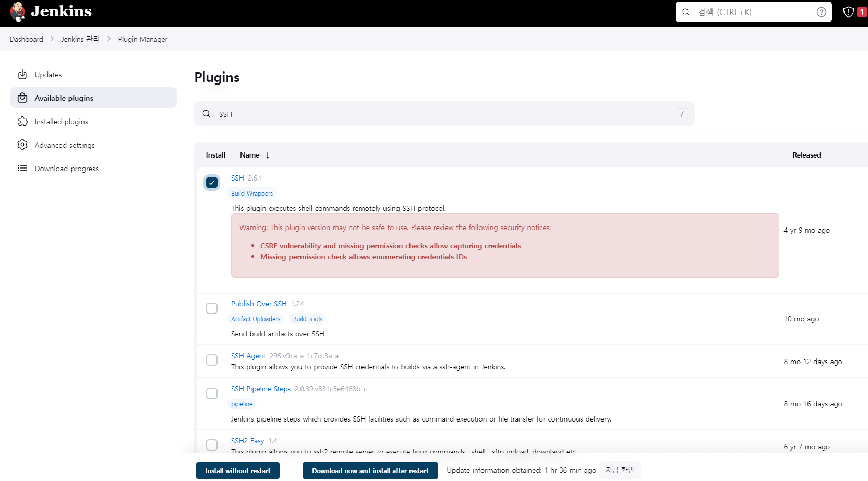
Task: Open the Jenkins home title link
Action: click(x=61, y=11)
